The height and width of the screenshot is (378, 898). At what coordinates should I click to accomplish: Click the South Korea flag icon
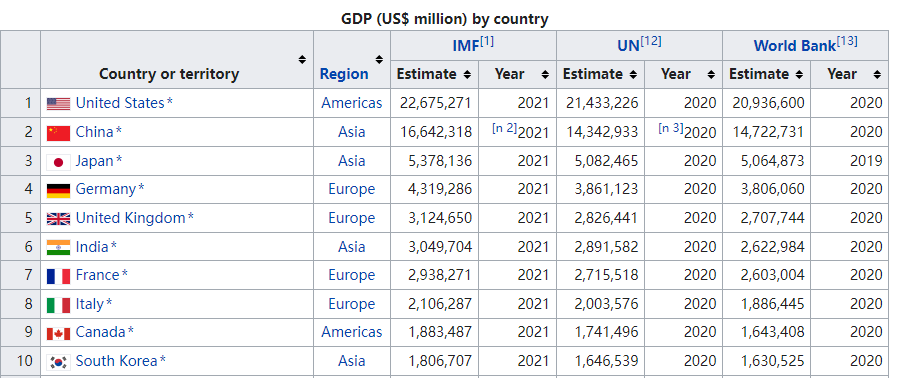pos(58,362)
